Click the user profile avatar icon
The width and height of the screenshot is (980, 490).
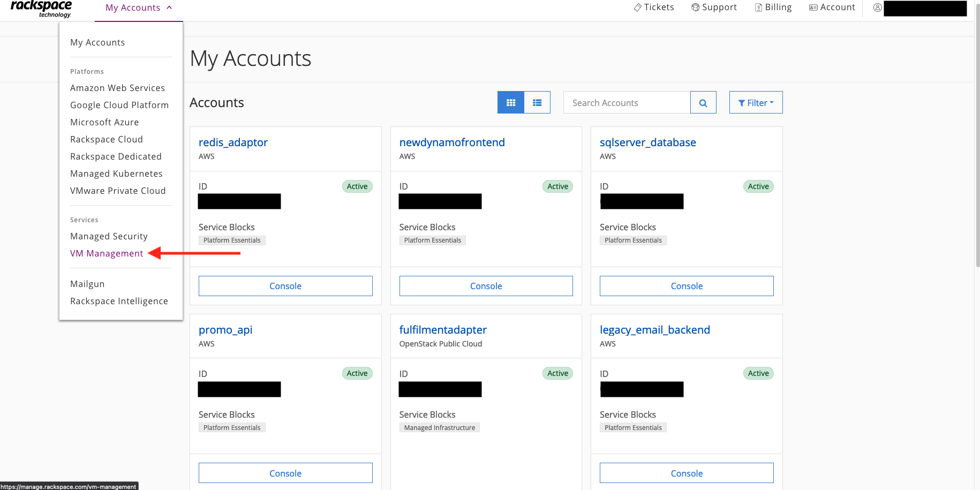877,7
